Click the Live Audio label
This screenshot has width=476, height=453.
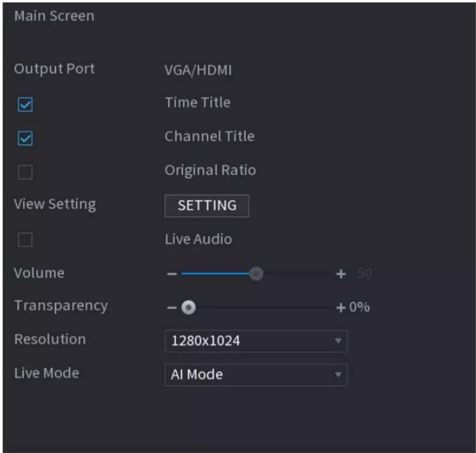(198, 239)
